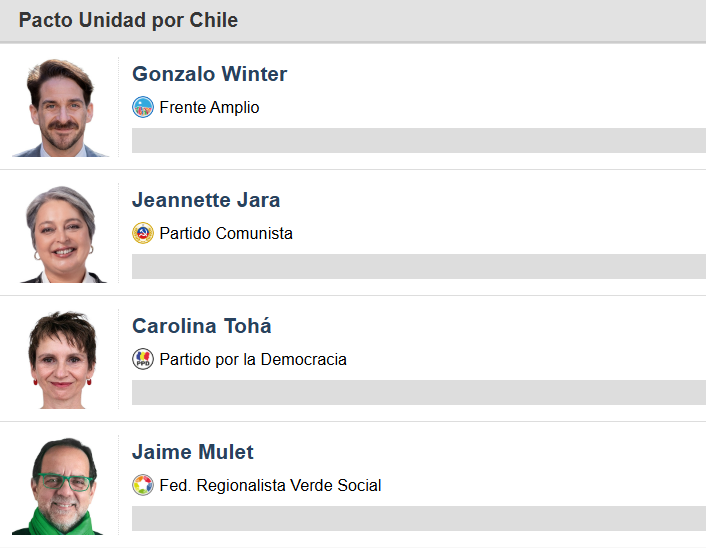This screenshot has height=548, width=706.
Task: Select the Frente Amplio party label
Action: tap(209, 108)
